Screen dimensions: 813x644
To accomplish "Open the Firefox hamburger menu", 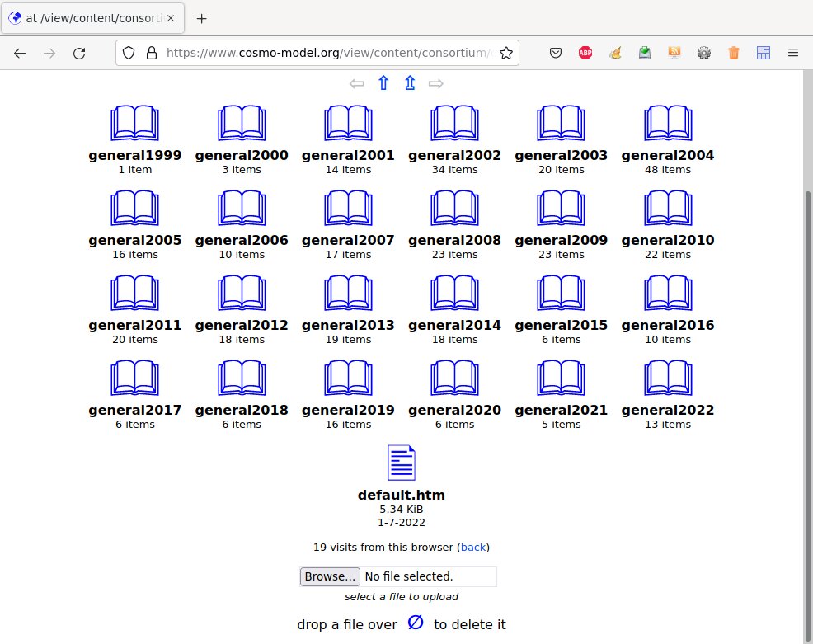I will [x=792, y=53].
